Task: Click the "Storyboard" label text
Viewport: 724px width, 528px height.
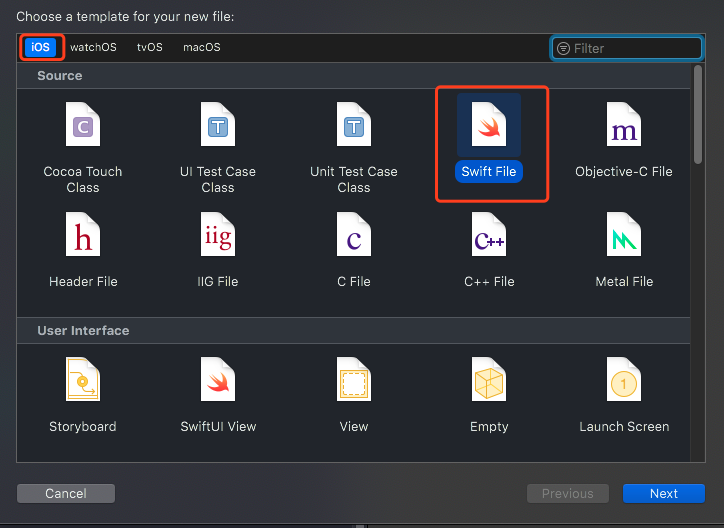Action: (83, 426)
